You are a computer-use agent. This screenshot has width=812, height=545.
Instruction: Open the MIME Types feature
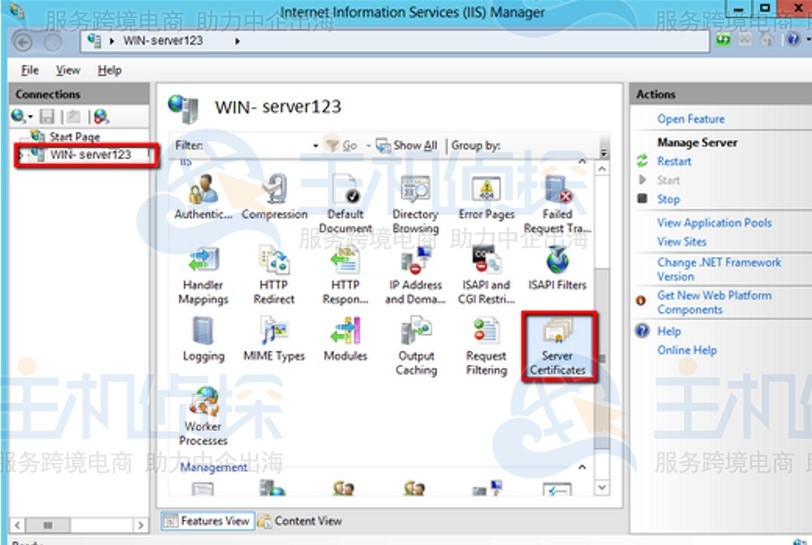coord(274,339)
